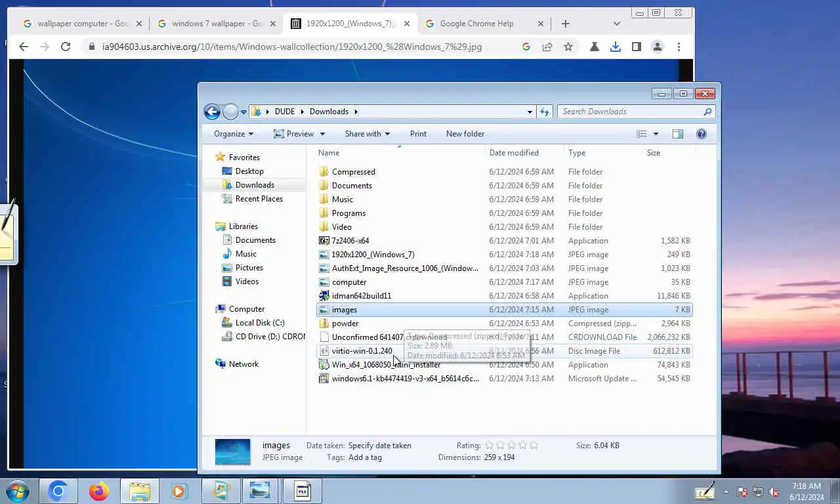This screenshot has height=504, width=840.
Task: Sort by Name column header
Action: tap(400, 153)
